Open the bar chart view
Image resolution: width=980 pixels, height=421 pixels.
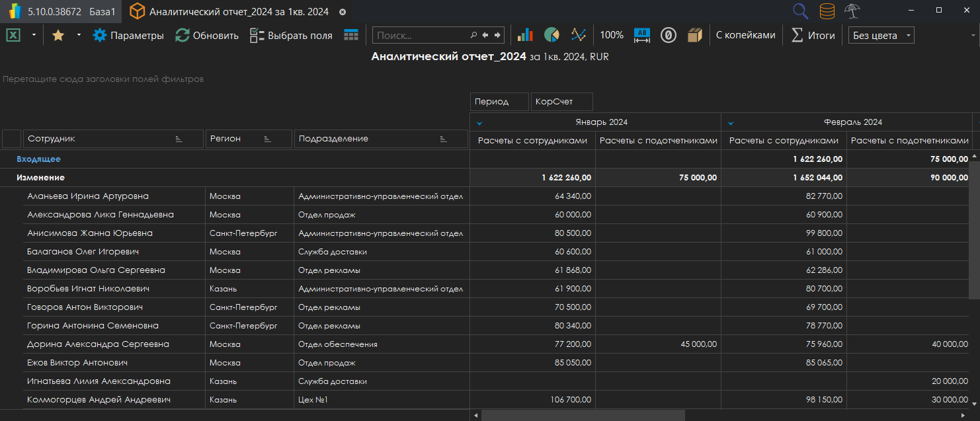pyautogui.click(x=525, y=36)
